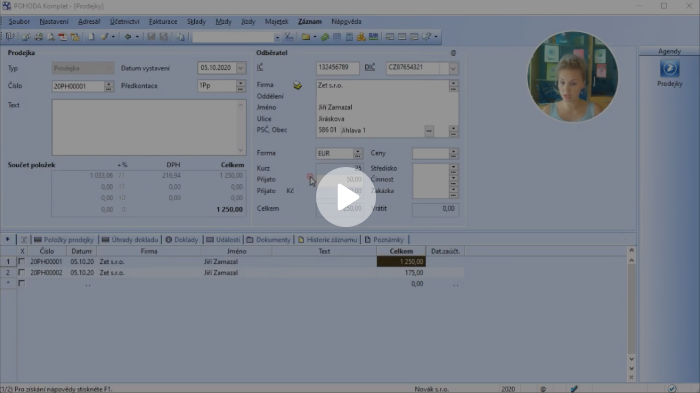
Task: Open the Prodejky agenda icon in the Agendy panel
Action: tap(669, 69)
